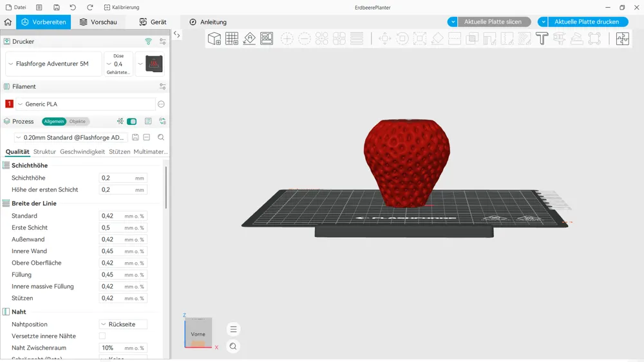
Task: Open the Anleitung tab
Action: (208, 22)
